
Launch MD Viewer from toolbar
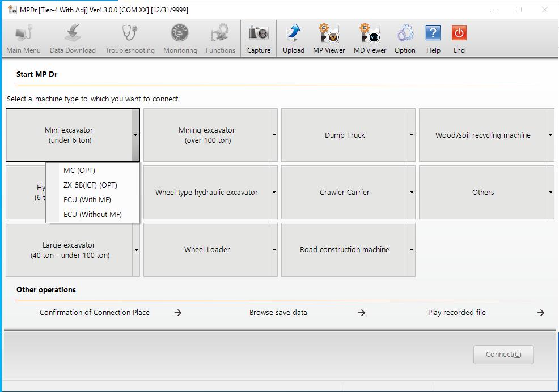coord(370,39)
